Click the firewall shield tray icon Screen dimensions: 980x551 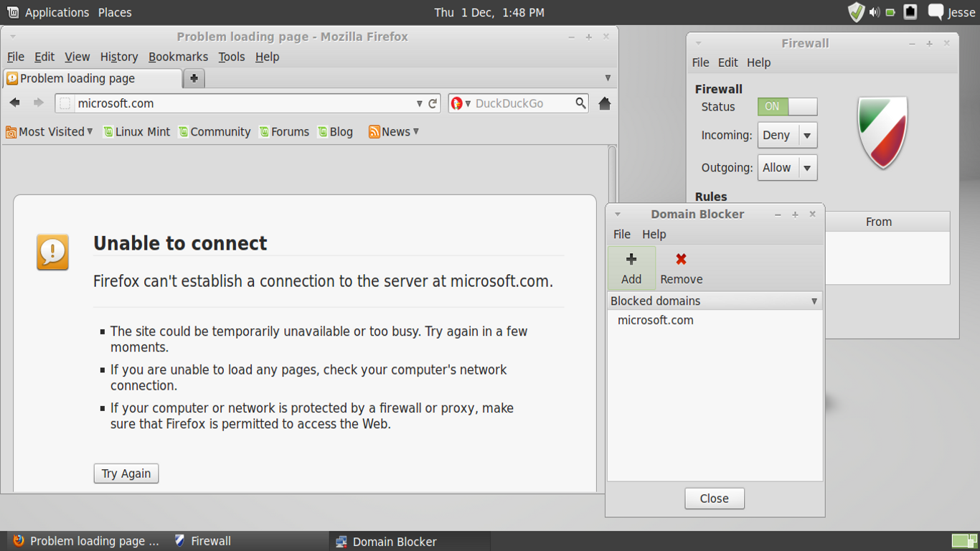856,12
